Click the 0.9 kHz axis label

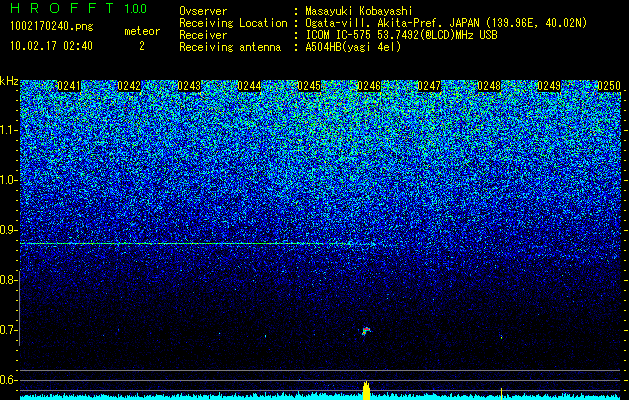tap(8, 230)
